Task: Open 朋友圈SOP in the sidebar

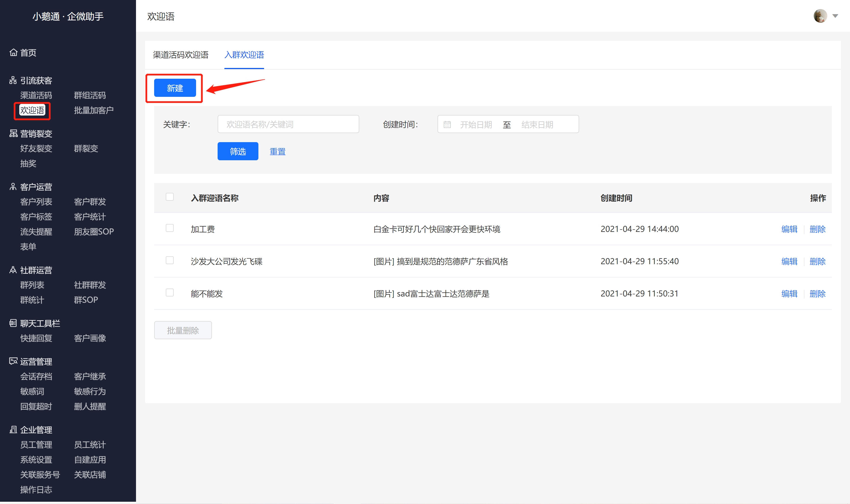Action: [x=94, y=232]
